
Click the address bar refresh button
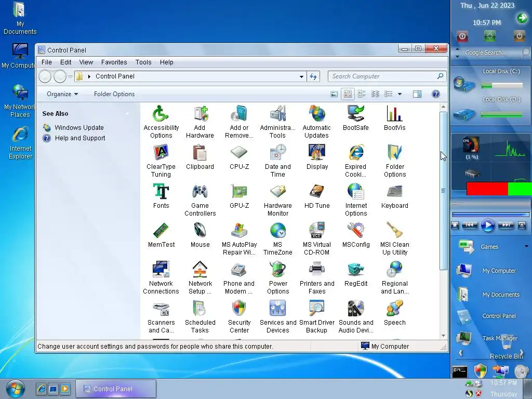click(313, 77)
